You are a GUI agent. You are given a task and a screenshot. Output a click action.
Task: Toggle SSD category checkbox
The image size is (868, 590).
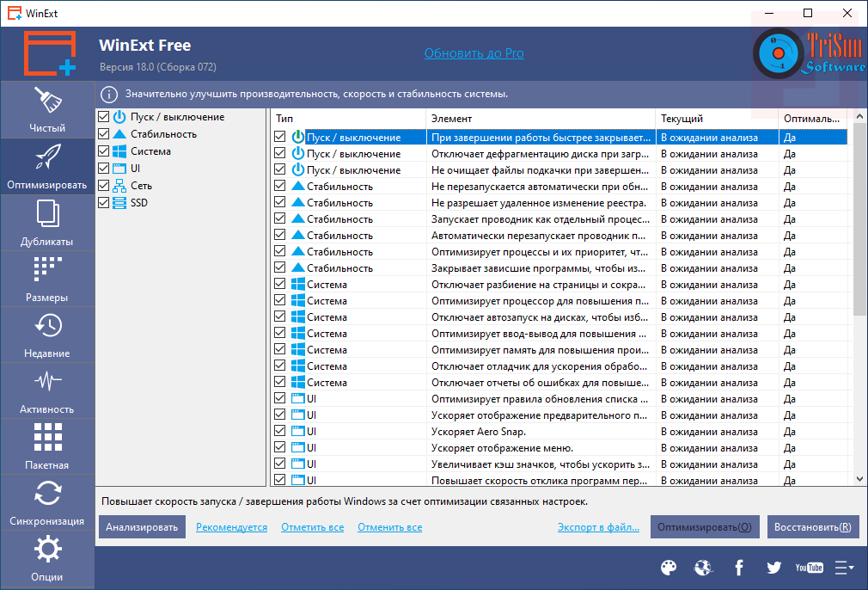103,203
